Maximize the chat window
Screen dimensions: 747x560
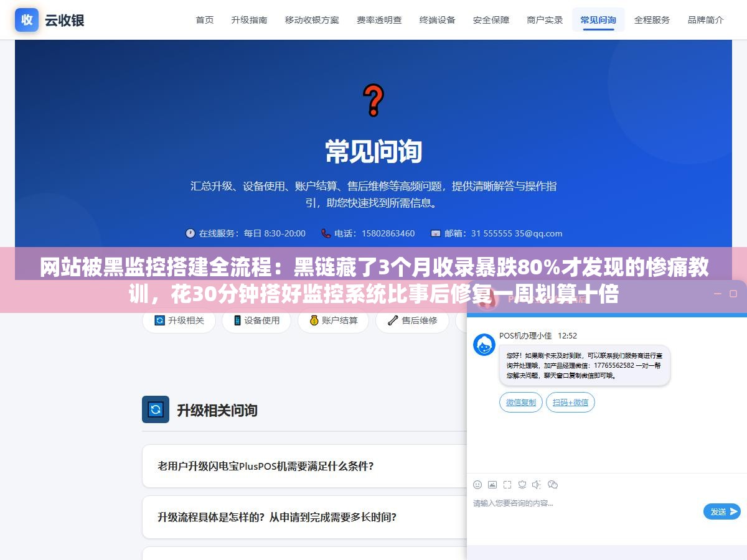point(733,294)
